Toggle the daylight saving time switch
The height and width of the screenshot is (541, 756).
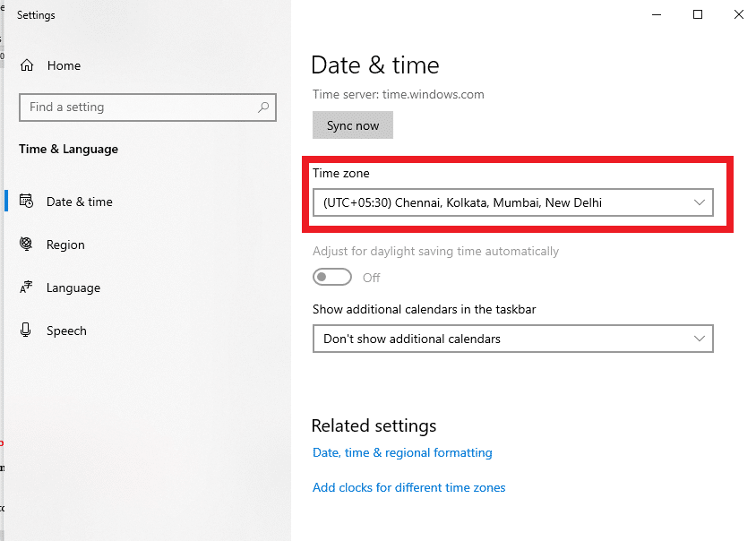point(332,278)
